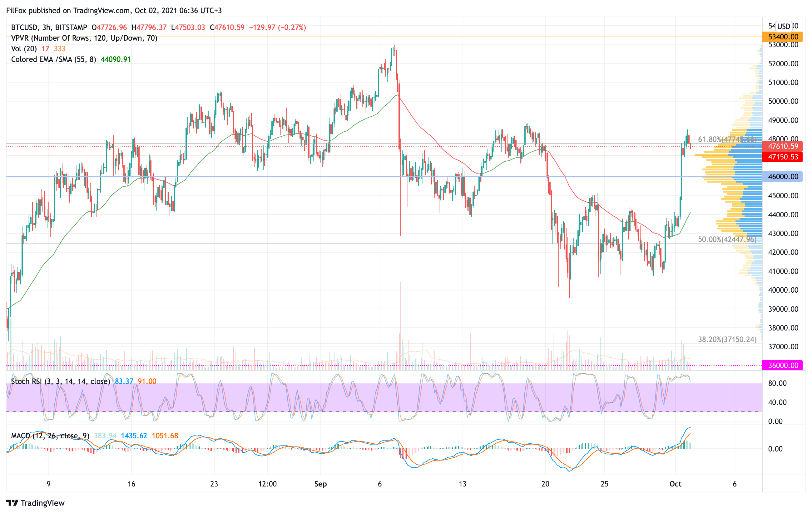Select the Vol (20) indicator legend
The height and width of the screenshot is (514, 812).
(x=24, y=48)
